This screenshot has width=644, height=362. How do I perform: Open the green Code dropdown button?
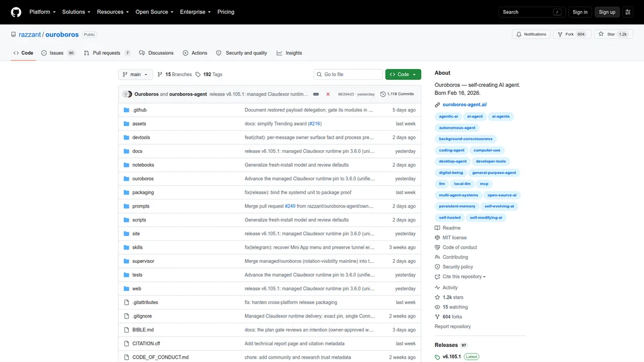click(403, 75)
